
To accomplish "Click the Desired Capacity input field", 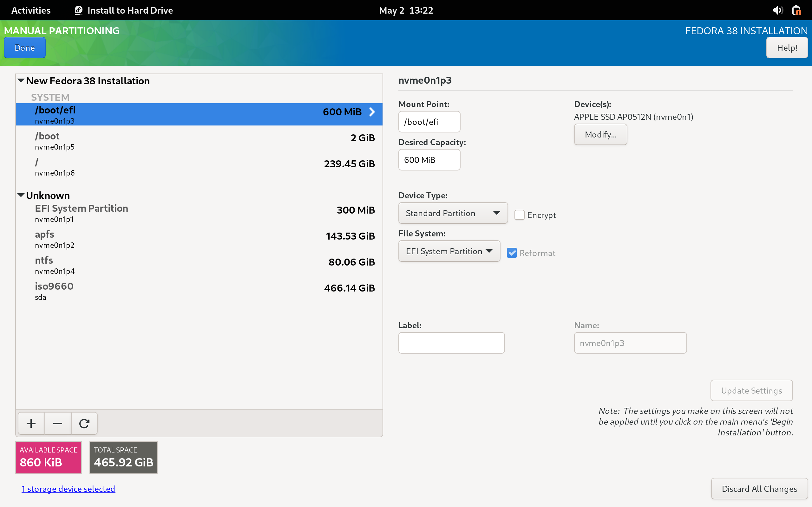I will [x=429, y=159].
